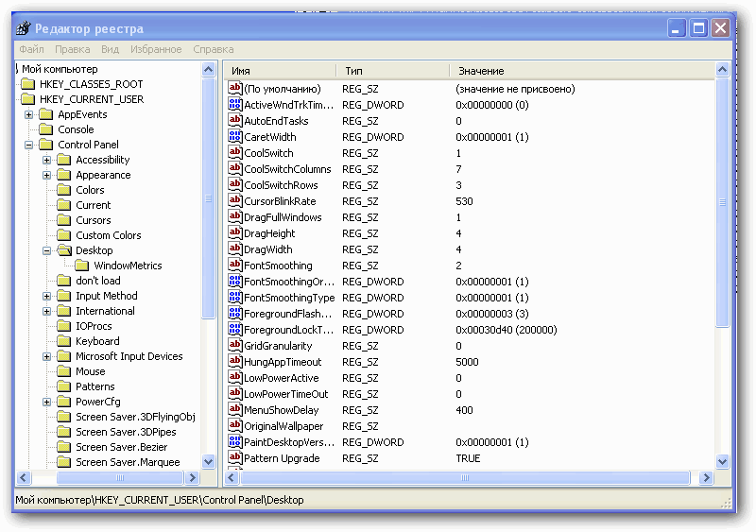Click the WindowMetrics folder icon

point(82,266)
